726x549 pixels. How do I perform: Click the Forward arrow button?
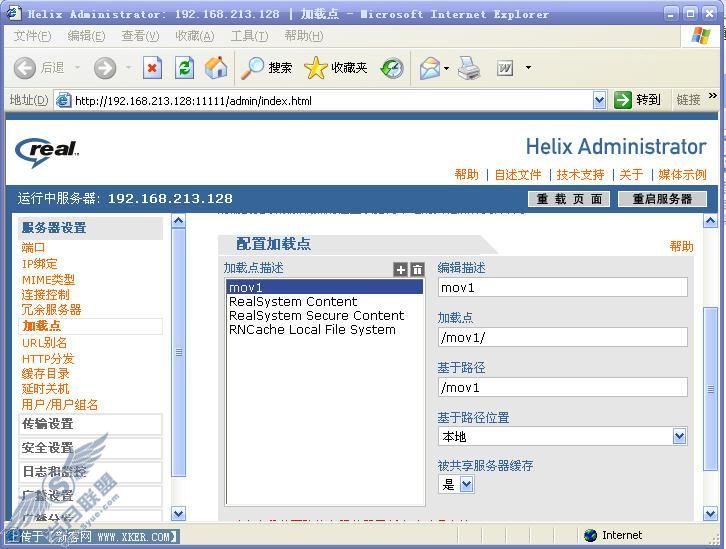[x=105, y=68]
